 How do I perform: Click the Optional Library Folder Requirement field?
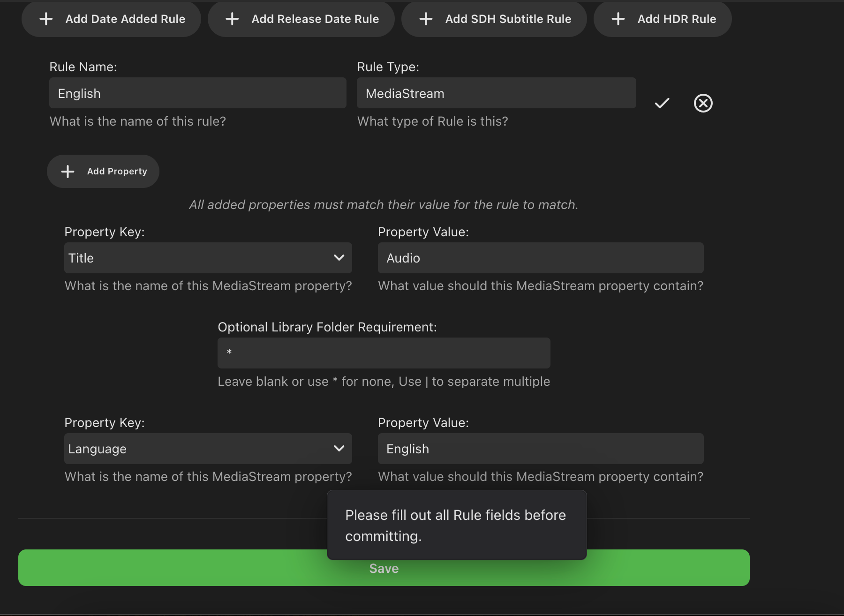[x=384, y=353]
